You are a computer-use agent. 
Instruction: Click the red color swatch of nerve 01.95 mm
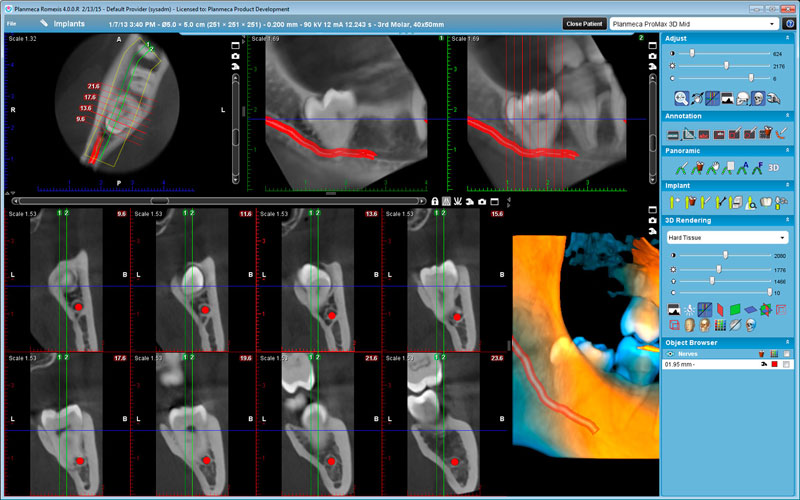point(773,365)
